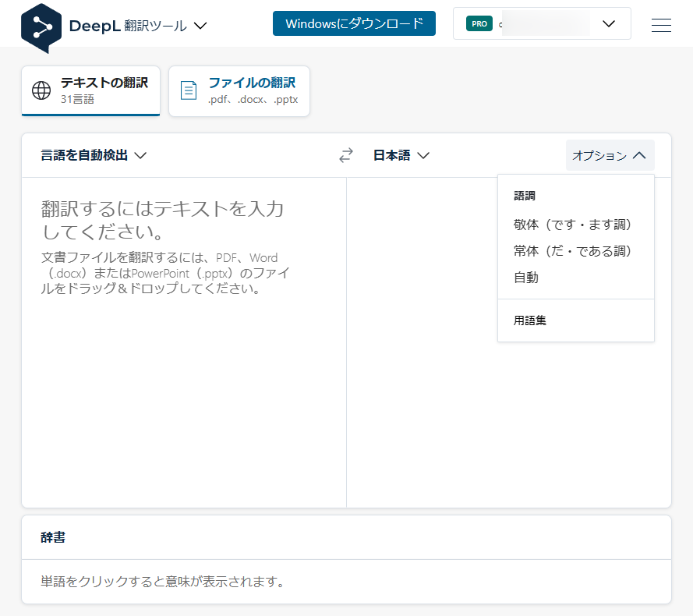Click the 語調 menu heading
The width and height of the screenshot is (693, 616).
click(525, 195)
